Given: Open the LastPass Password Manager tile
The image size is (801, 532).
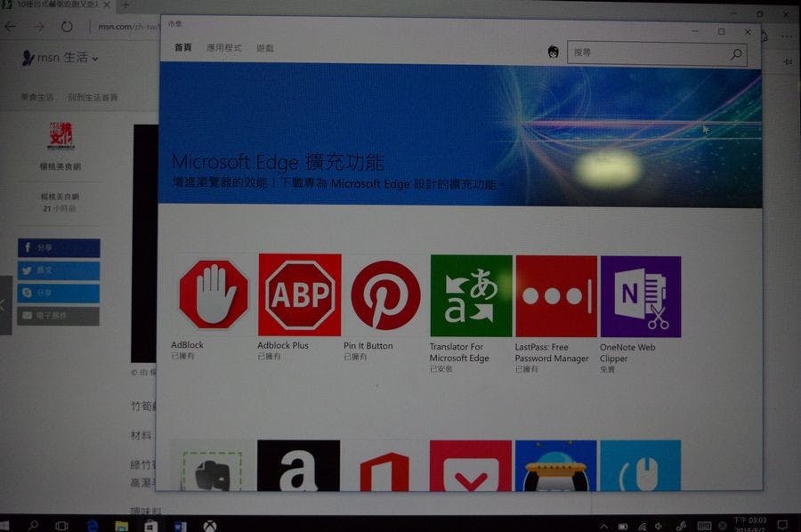Looking at the screenshot, I should click(x=556, y=296).
